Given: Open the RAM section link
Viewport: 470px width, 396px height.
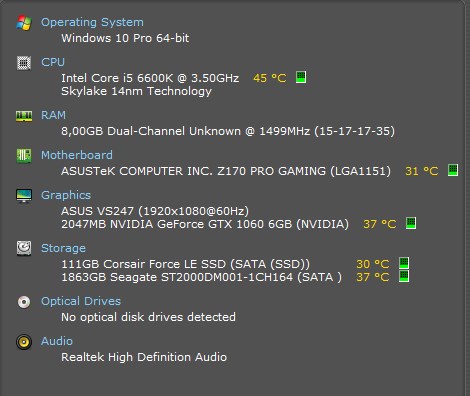Looking at the screenshot, I should point(53,115).
